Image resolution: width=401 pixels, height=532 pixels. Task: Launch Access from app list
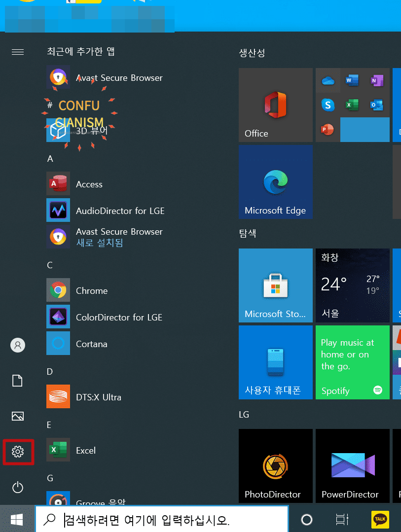click(74, 183)
